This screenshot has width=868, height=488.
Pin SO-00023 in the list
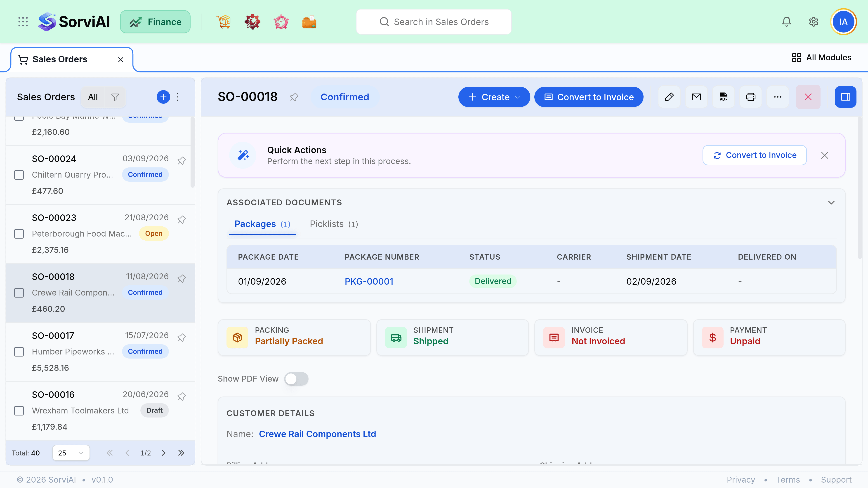click(182, 219)
